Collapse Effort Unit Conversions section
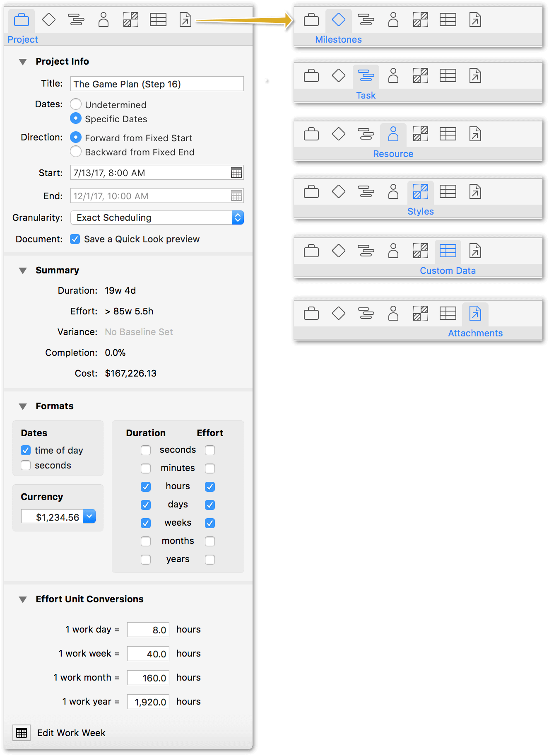549x756 pixels. click(x=23, y=599)
